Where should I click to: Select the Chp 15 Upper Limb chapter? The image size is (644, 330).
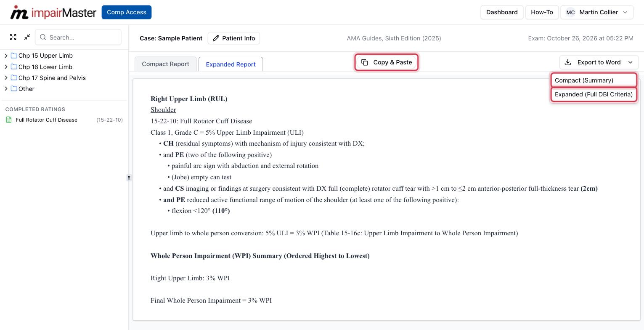point(45,56)
